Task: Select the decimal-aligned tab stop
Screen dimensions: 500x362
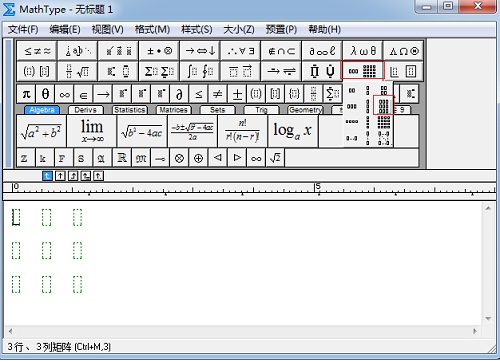Action: coord(98,176)
